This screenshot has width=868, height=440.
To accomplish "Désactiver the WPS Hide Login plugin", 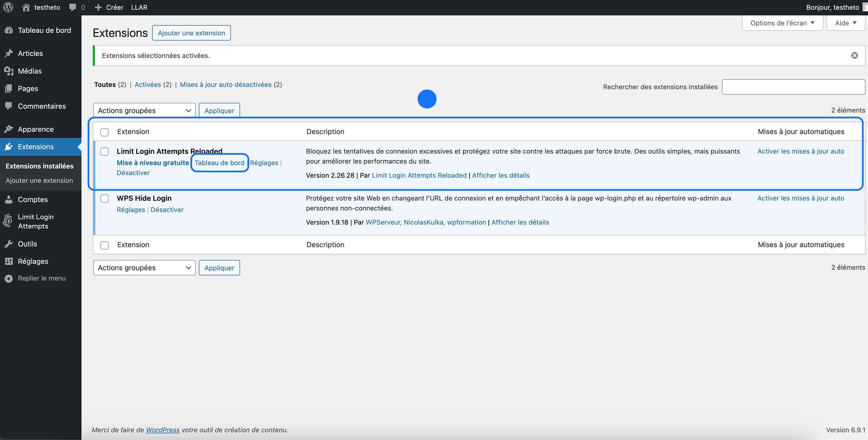I will point(167,210).
